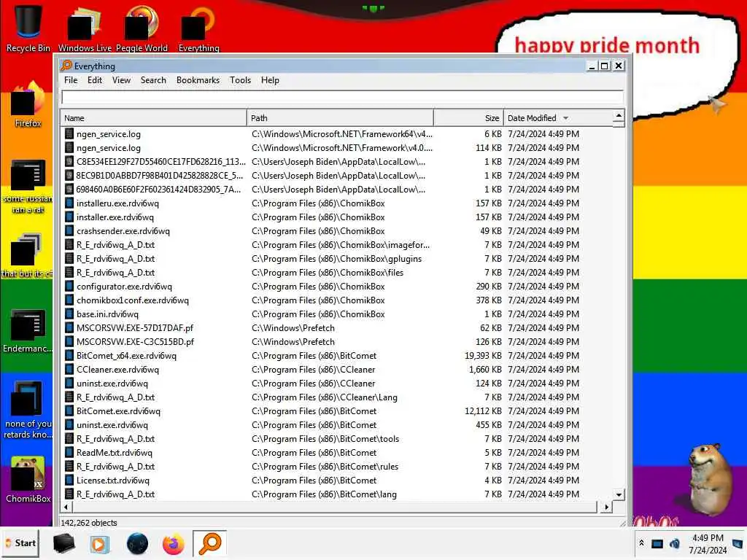The height and width of the screenshot is (560, 747).
Task: Click the show desktop icon beside the clock
Action: 738,543
